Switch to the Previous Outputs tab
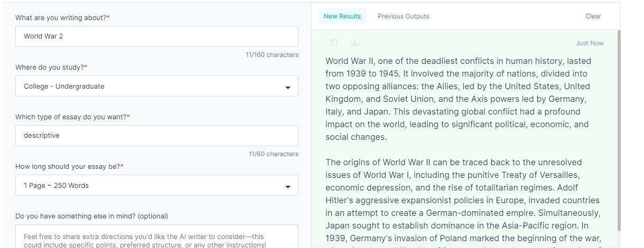The width and height of the screenshot is (644, 248). [404, 16]
